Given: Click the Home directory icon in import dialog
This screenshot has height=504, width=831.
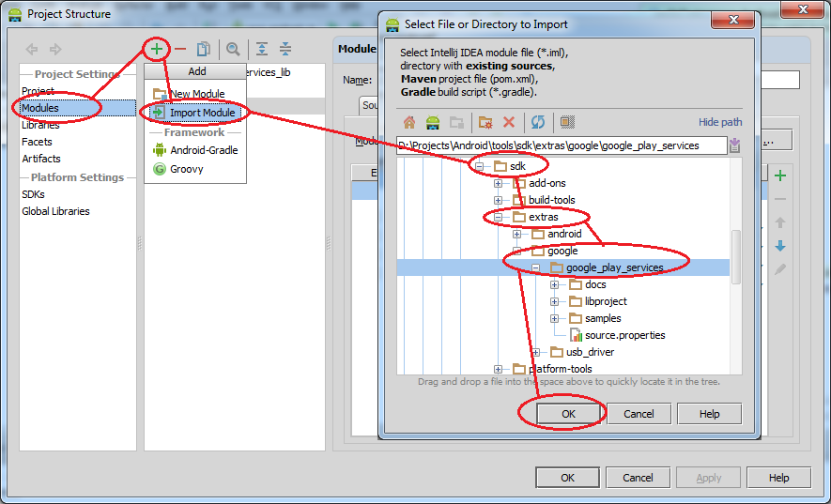Looking at the screenshot, I should point(409,122).
